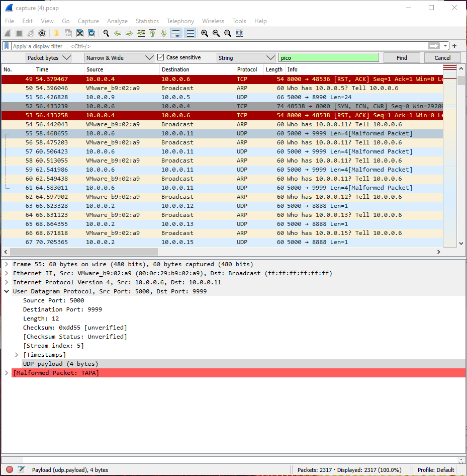
Task: Toggle the Case sensitive checkbox
Action: tap(161, 57)
